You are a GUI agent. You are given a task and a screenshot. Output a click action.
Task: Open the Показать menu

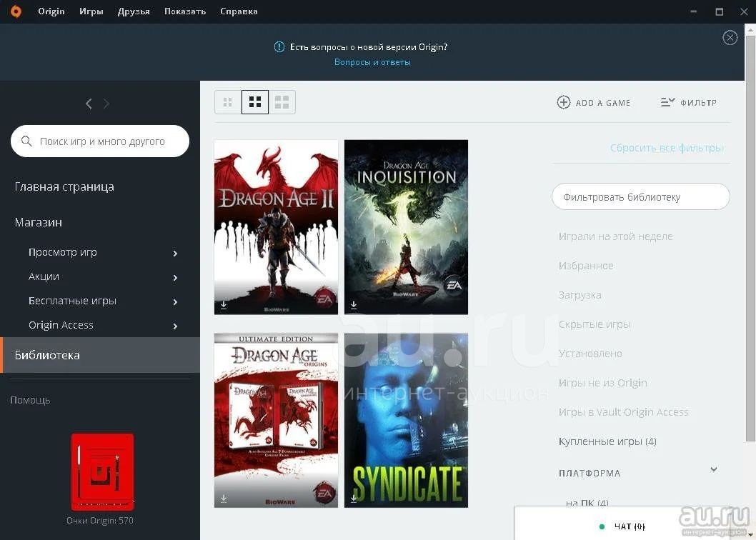coord(184,11)
